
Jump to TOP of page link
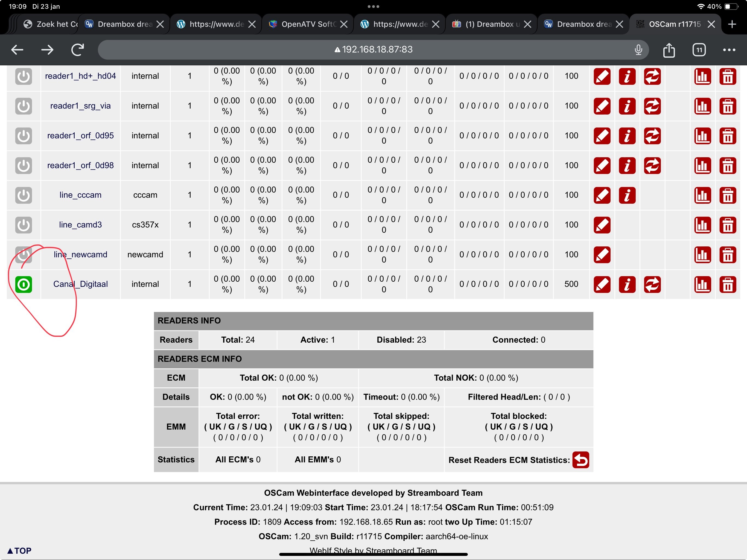pyautogui.click(x=19, y=550)
